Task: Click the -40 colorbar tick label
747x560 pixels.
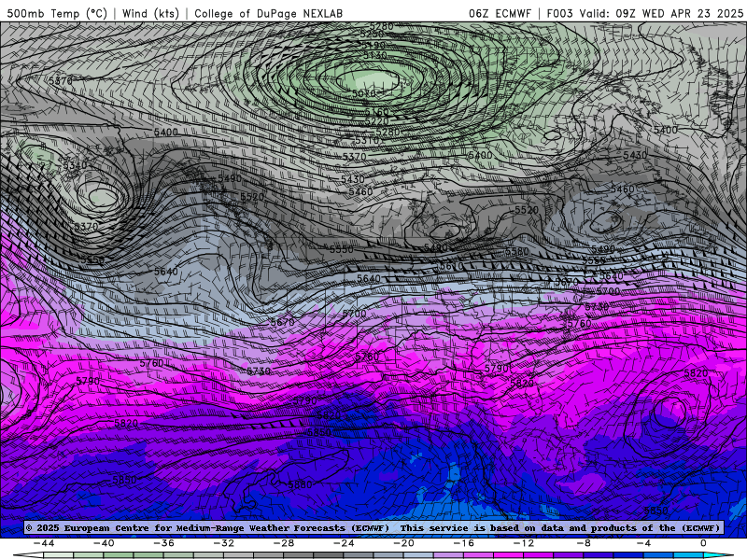Action: tap(104, 543)
